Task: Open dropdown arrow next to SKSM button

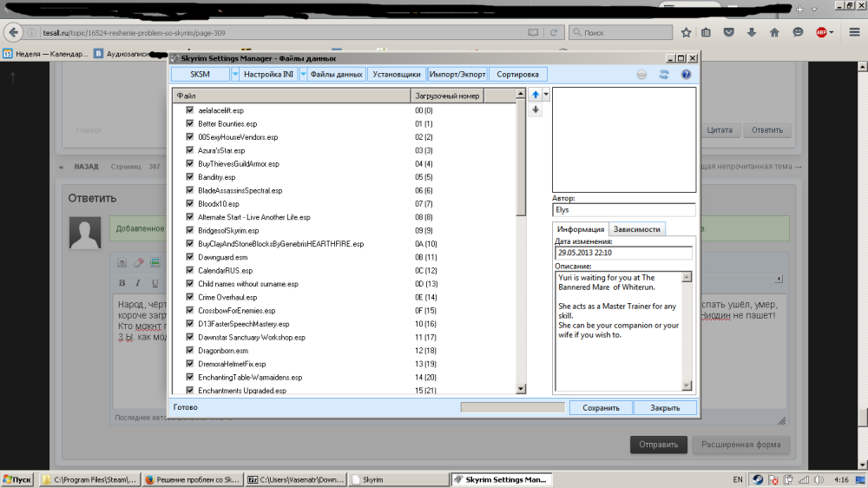Action: [234, 74]
